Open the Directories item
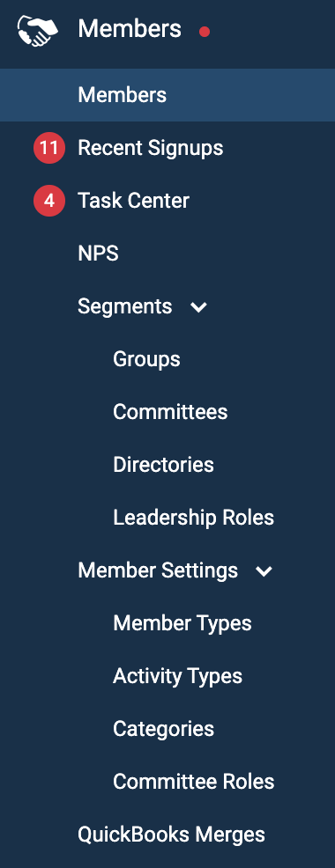 click(x=164, y=465)
